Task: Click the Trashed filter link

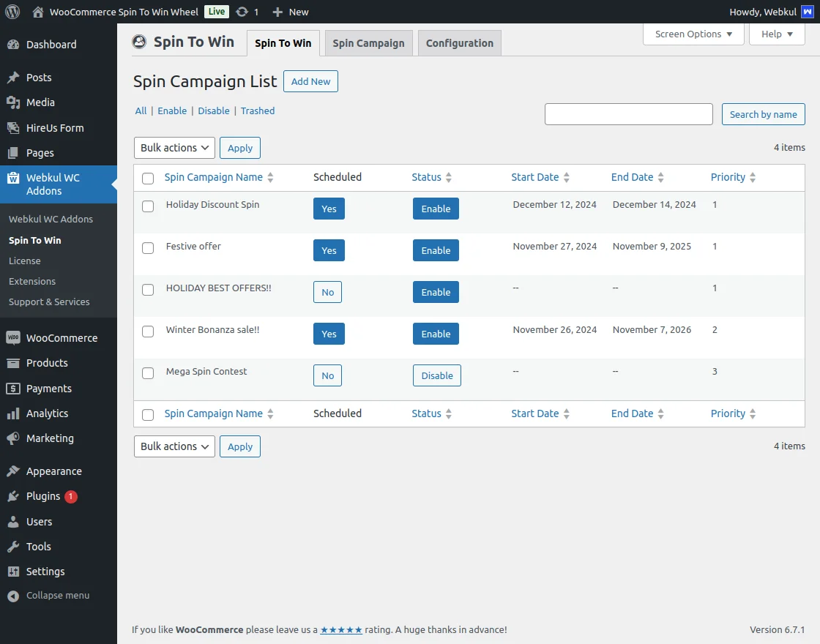Action: coord(258,111)
